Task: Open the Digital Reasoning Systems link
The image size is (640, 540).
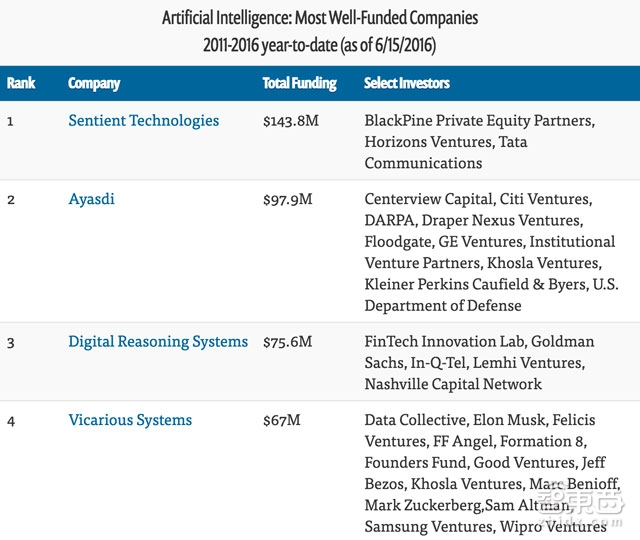Action: [x=158, y=342]
